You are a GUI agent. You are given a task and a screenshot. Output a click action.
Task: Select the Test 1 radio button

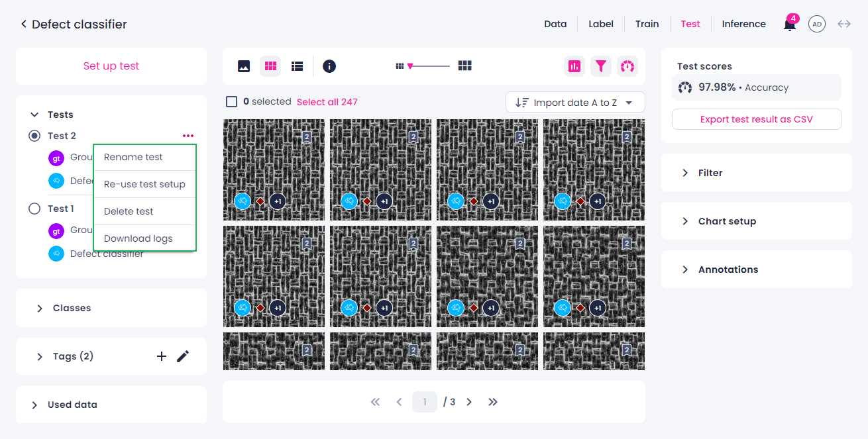34,209
